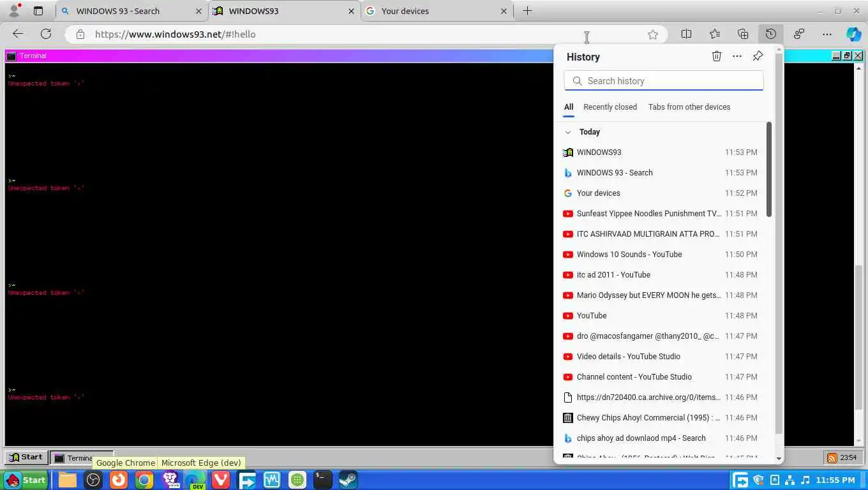This screenshot has width=868, height=490.
Task: Click the browser profile avatar icon
Action: click(14, 11)
